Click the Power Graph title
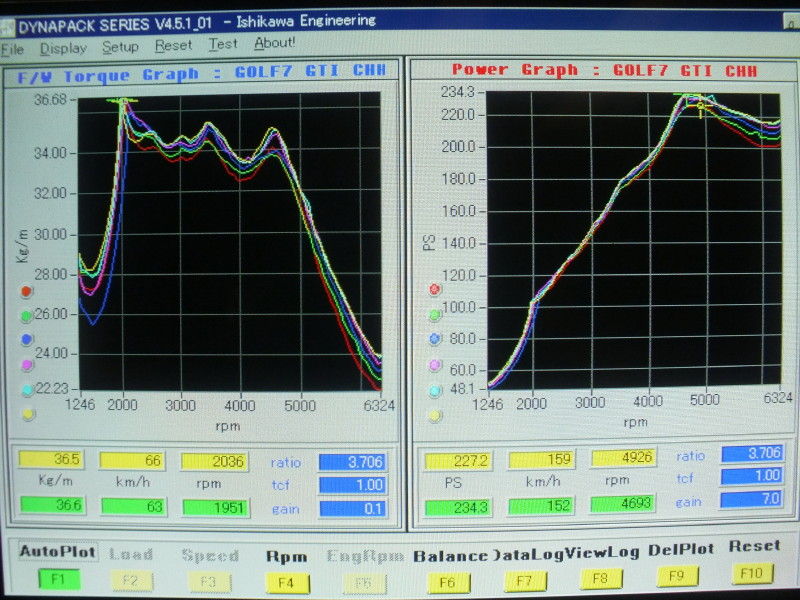 coord(605,70)
